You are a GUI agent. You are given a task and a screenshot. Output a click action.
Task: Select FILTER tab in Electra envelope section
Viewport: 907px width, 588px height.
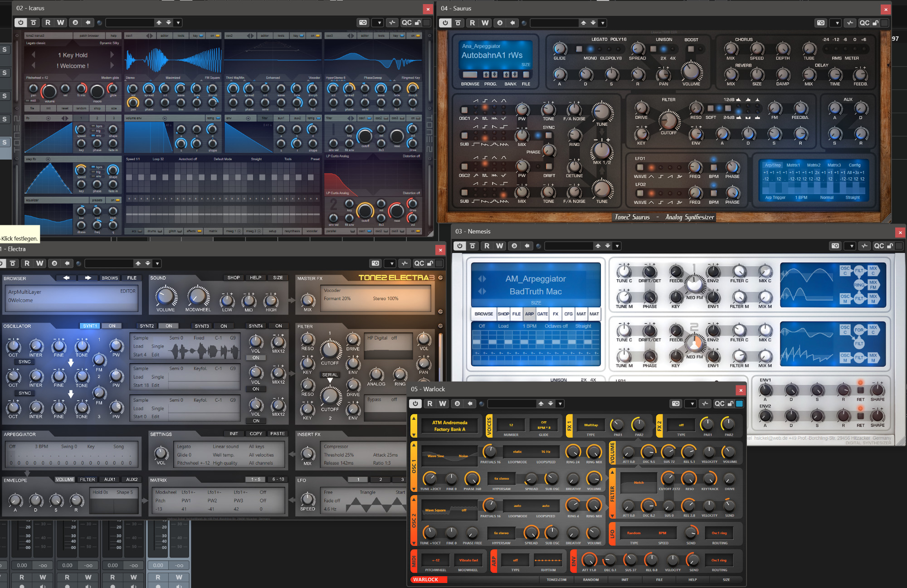88,479
